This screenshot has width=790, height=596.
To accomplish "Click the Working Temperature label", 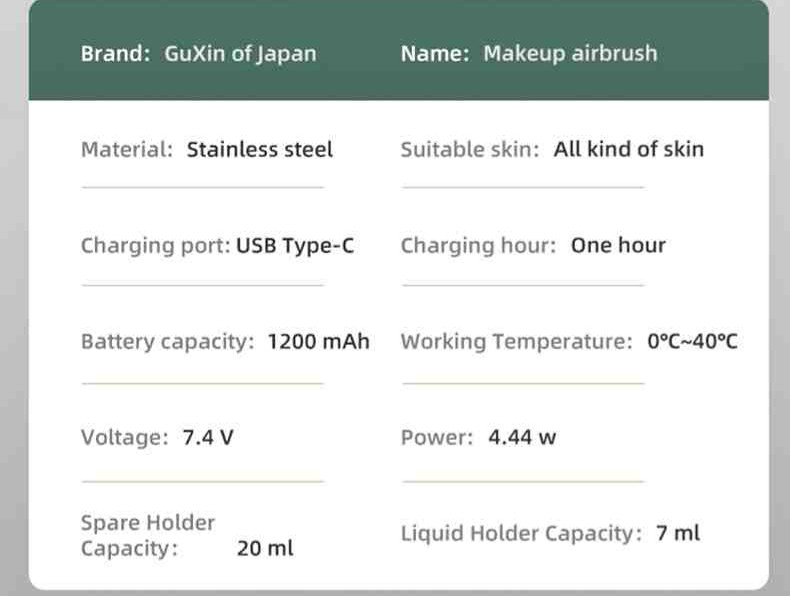I will tap(516, 342).
